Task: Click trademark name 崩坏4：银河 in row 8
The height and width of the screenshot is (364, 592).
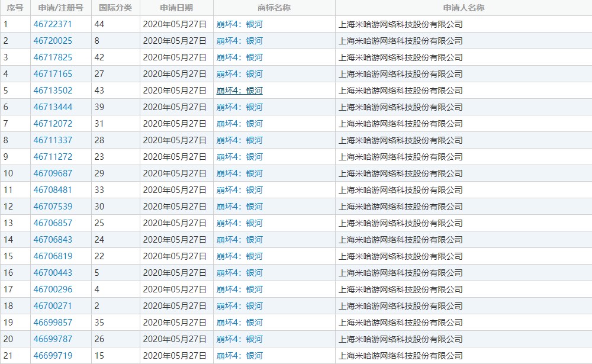Action: click(x=239, y=140)
